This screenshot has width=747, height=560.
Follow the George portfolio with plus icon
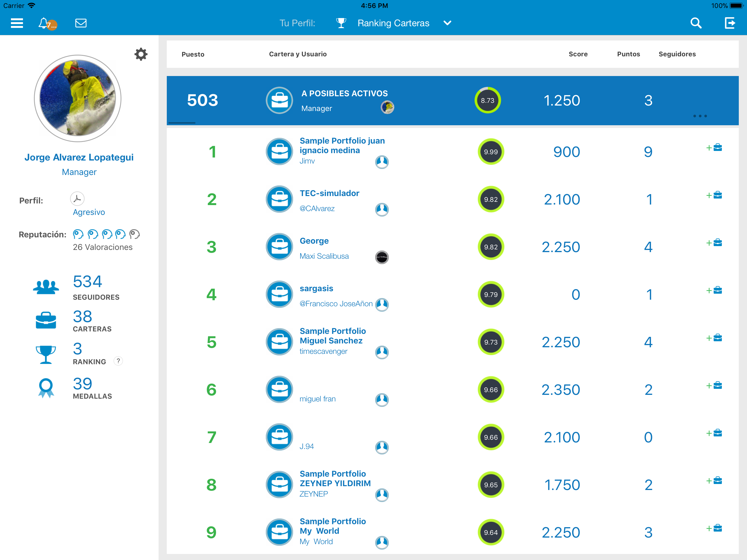click(714, 243)
